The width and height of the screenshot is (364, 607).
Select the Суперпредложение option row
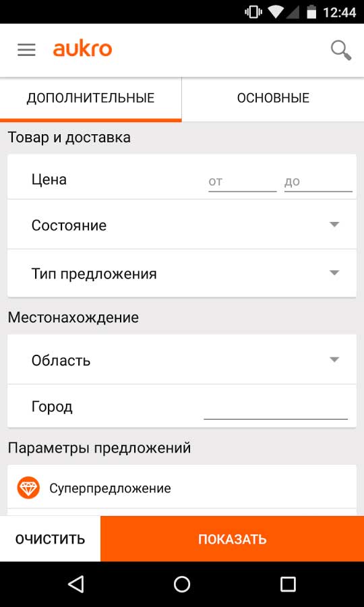(x=182, y=488)
